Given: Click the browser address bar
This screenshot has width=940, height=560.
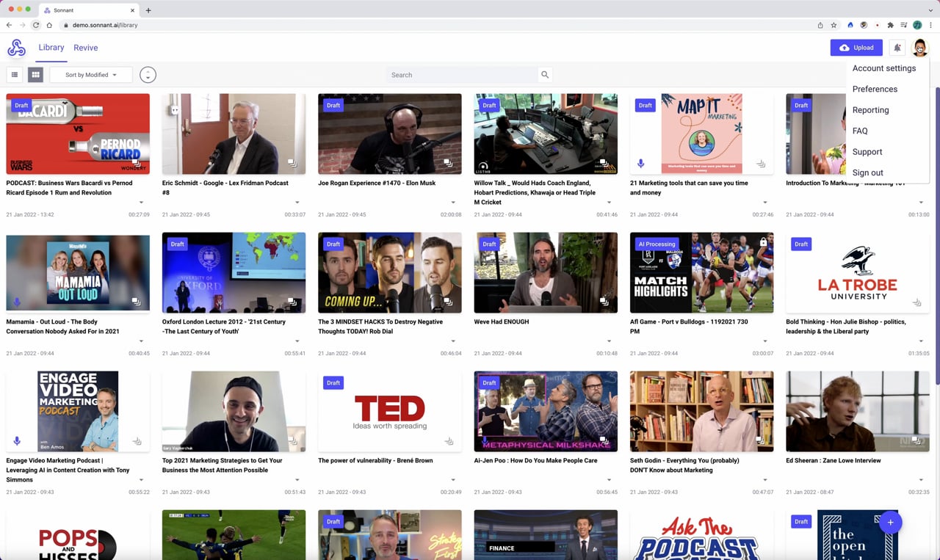Looking at the screenshot, I should click(437, 25).
